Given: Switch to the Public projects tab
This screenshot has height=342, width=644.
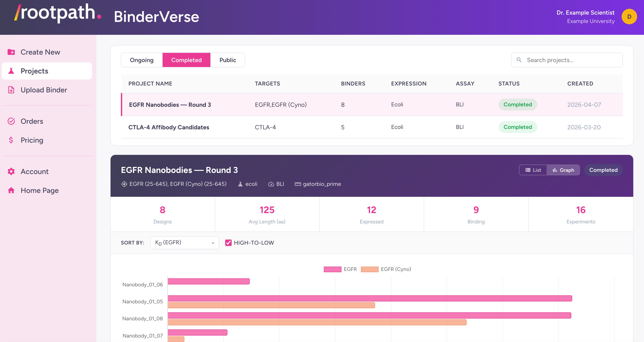Looking at the screenshot, I should (x=227, y=60).
